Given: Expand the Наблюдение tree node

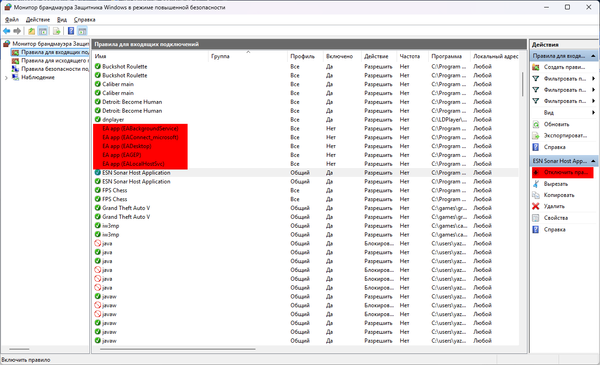Looking at the screenshot, I should (6, 78).
